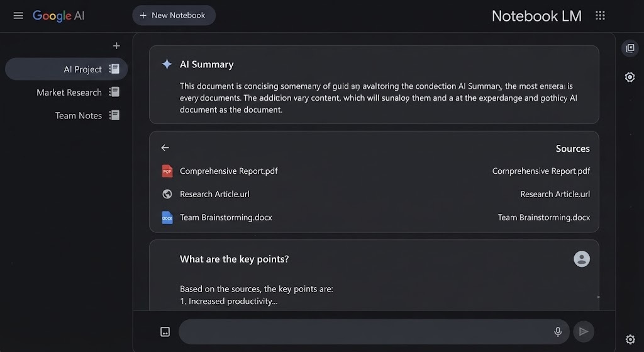Select the AI Project notebook
Image resolution: width=644 pixels, height=352 pixels.
click(x=66, y=69)
